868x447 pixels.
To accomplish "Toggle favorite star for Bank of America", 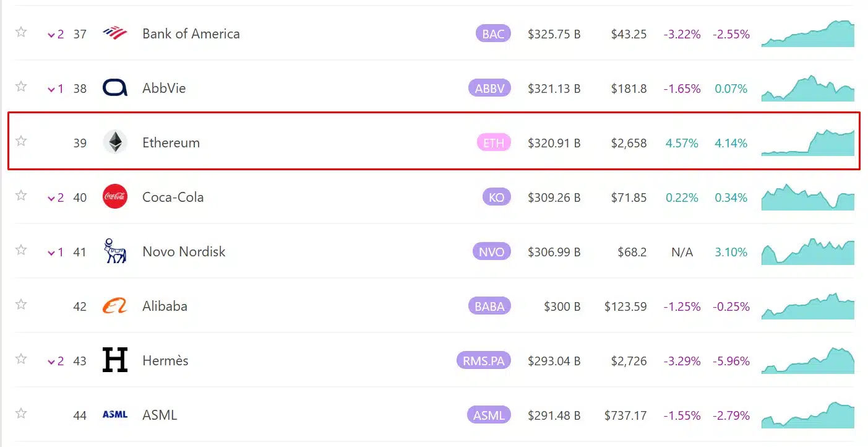I will coord(21,32).
